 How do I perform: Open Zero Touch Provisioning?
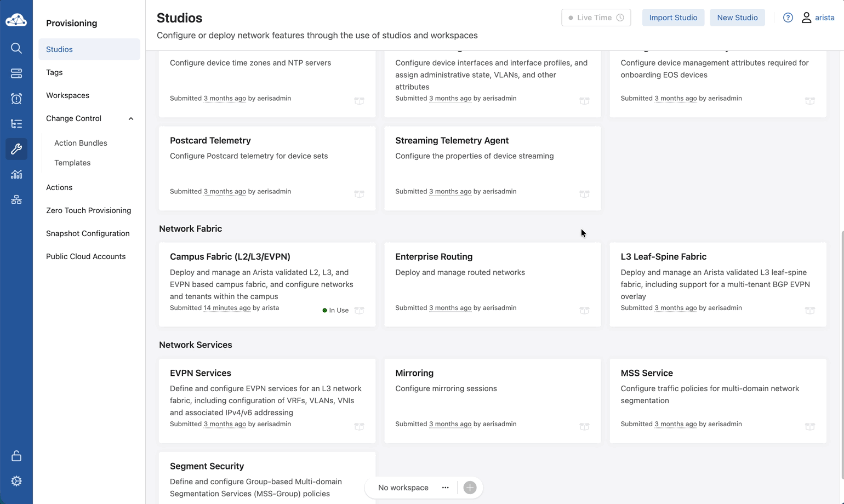pyautogui.click(x=89, y=210)
